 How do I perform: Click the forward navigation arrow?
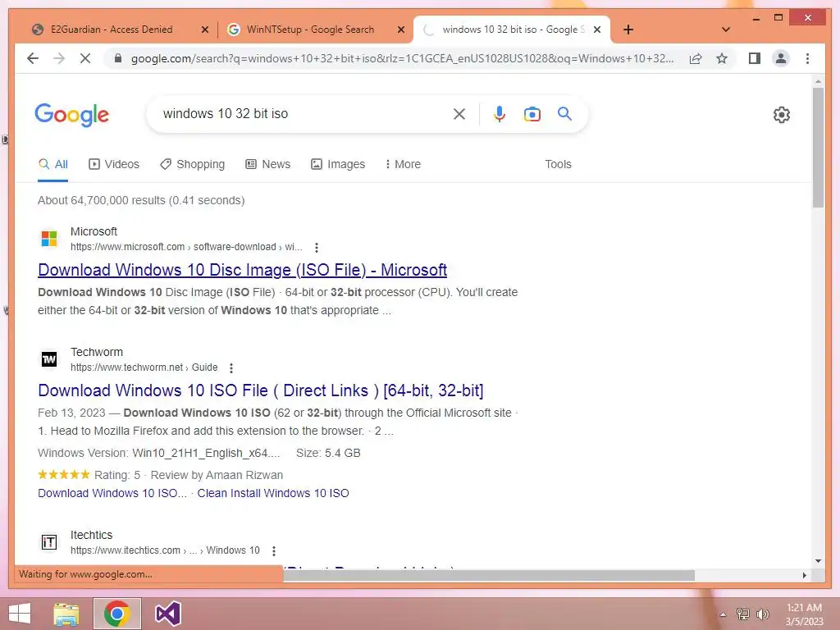click(59, 58)
